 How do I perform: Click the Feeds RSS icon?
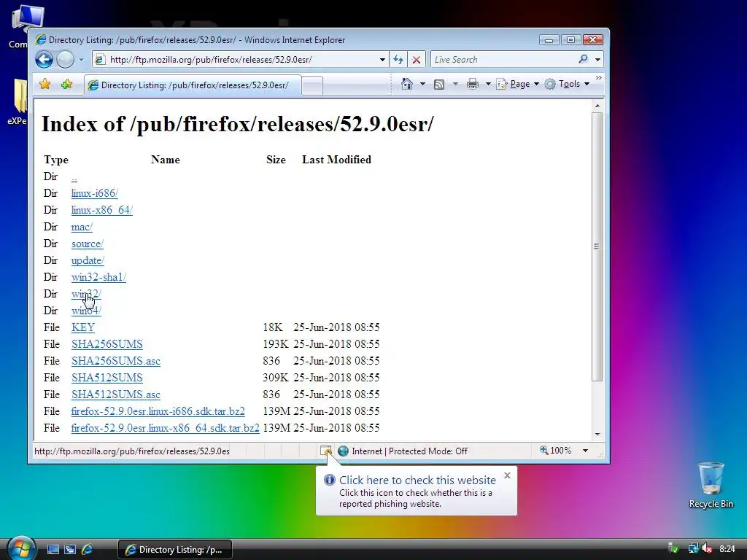click(x=439, y=85)
